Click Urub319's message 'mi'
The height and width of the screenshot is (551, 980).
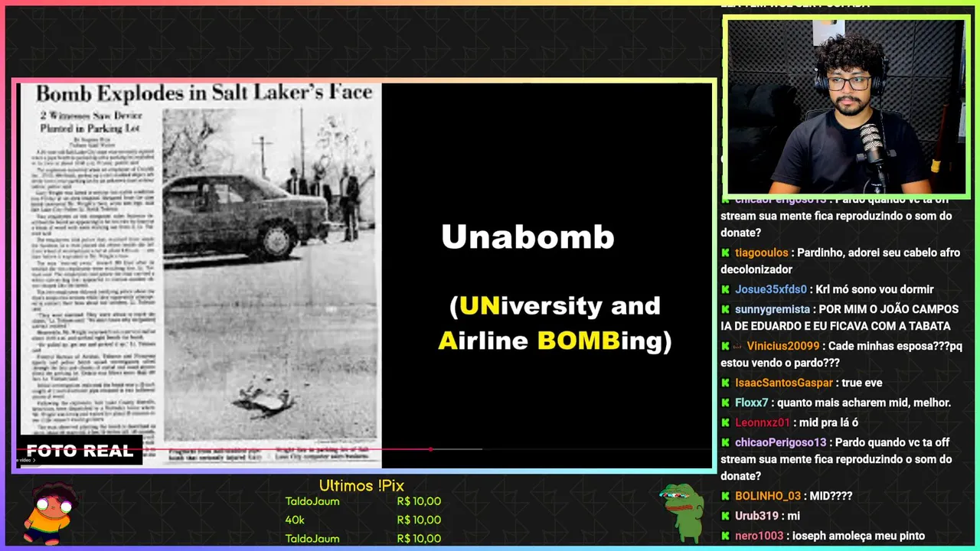794,516
